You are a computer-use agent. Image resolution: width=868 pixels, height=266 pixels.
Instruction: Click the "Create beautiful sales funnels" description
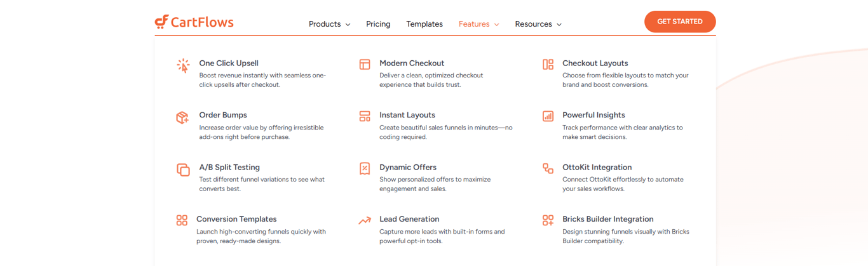point(446,132)
